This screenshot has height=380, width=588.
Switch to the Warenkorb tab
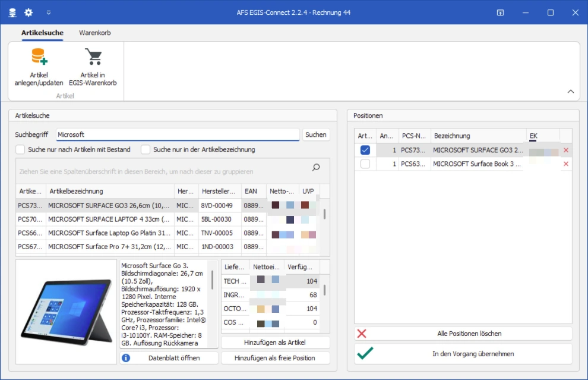(95, 33)
